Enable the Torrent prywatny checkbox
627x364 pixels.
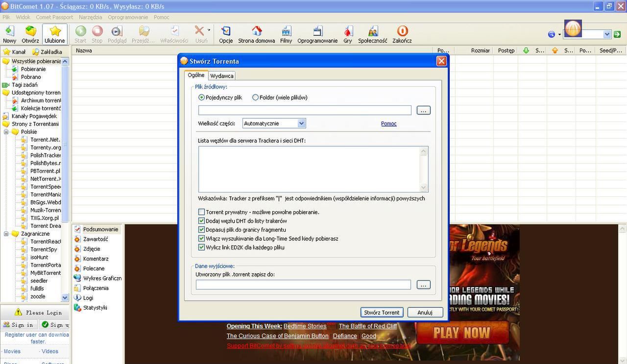[201, 212]
